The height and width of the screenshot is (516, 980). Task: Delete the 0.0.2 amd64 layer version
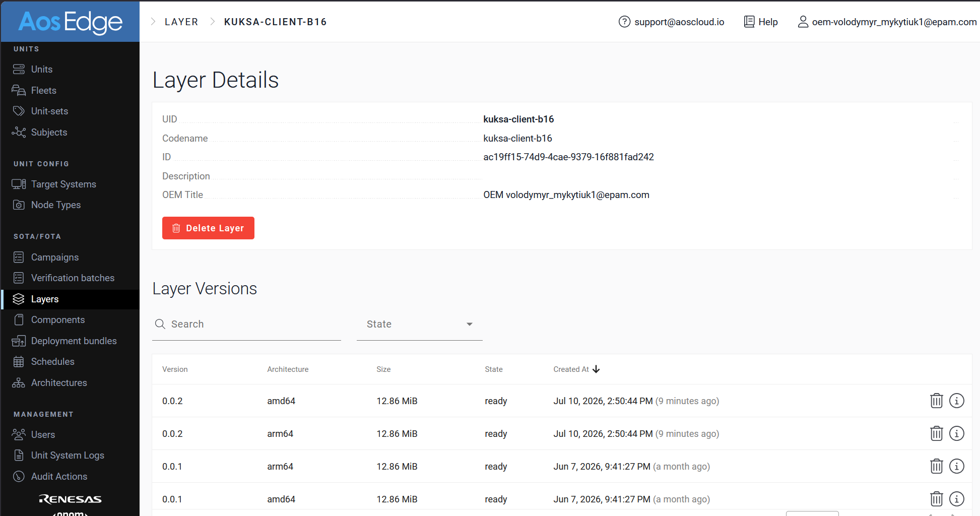936,401
